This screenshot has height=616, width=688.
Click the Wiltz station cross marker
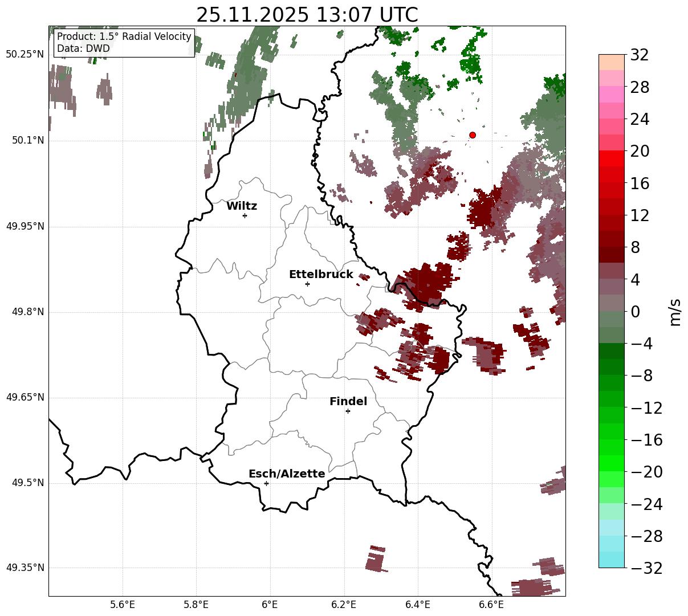coord(245,215)
